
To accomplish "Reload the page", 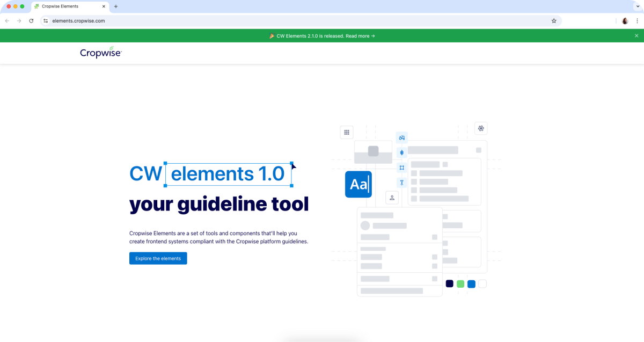I will 31,21.
